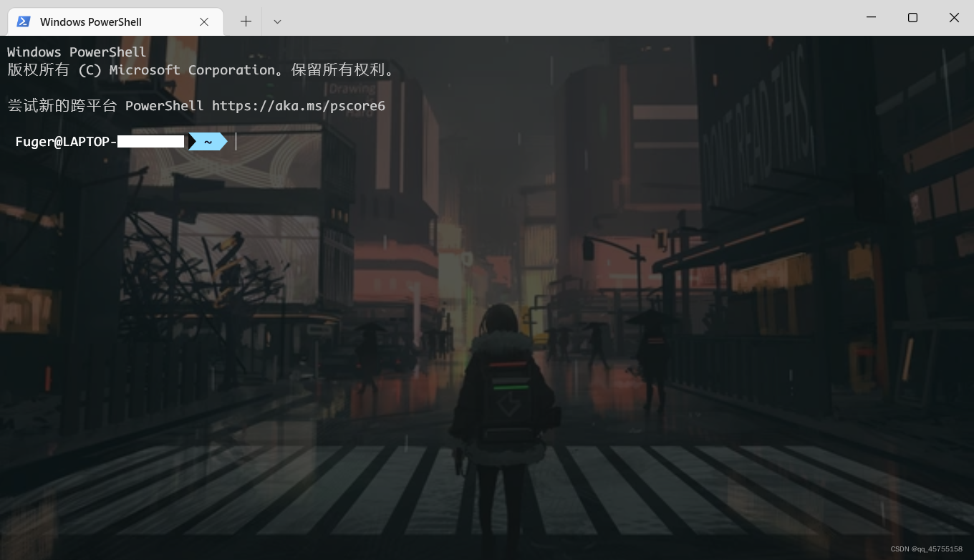Open a new tab with plus button
Image resolution: width=974 pixels, height=560 pixels.
[246, 21]
